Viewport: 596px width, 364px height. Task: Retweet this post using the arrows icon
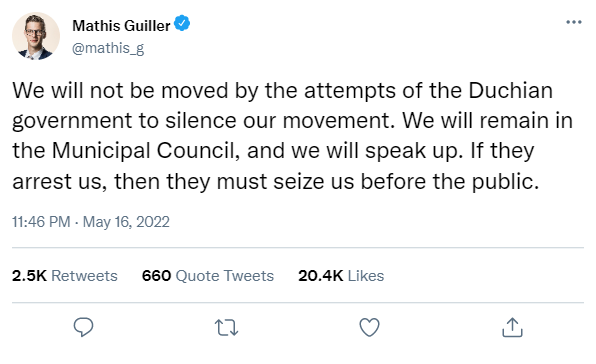[226, 328]
